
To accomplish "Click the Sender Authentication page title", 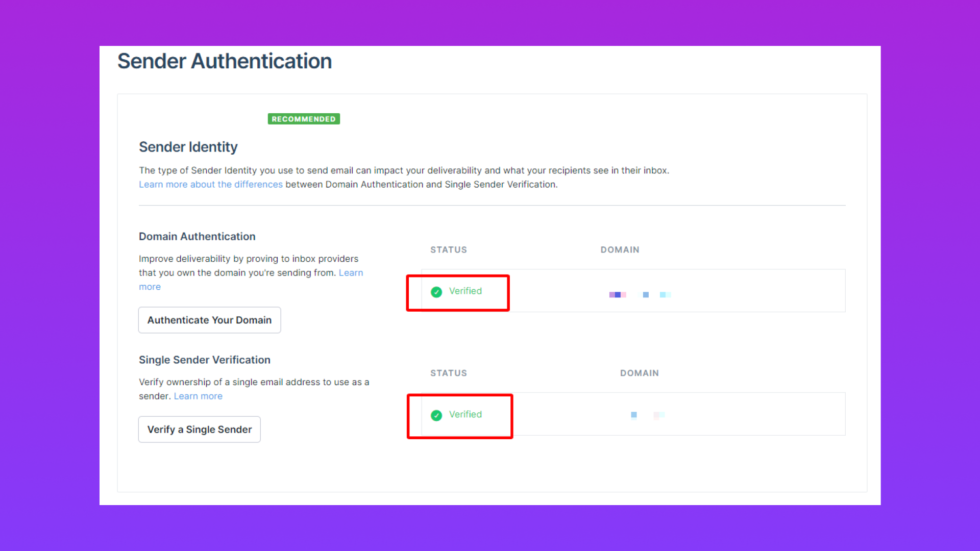I will tap(225, 61).
